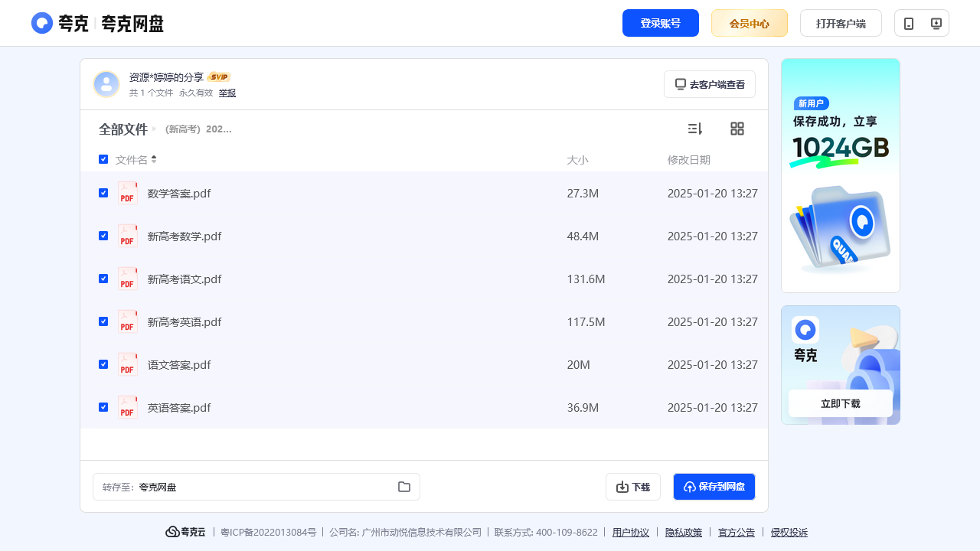Click the 下载 button
This screenshot has height=551, width=980.
pos(633,487)
